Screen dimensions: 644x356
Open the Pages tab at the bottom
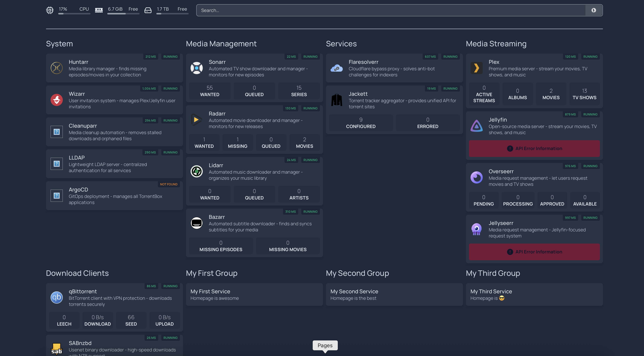pos(325,346)
